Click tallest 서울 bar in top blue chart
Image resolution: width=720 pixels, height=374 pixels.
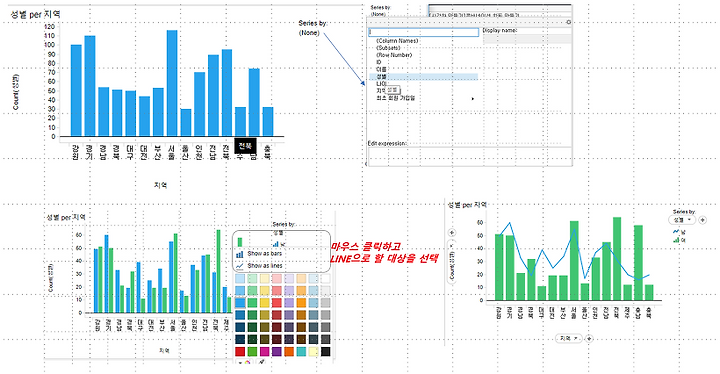click(x=172, y=83)
